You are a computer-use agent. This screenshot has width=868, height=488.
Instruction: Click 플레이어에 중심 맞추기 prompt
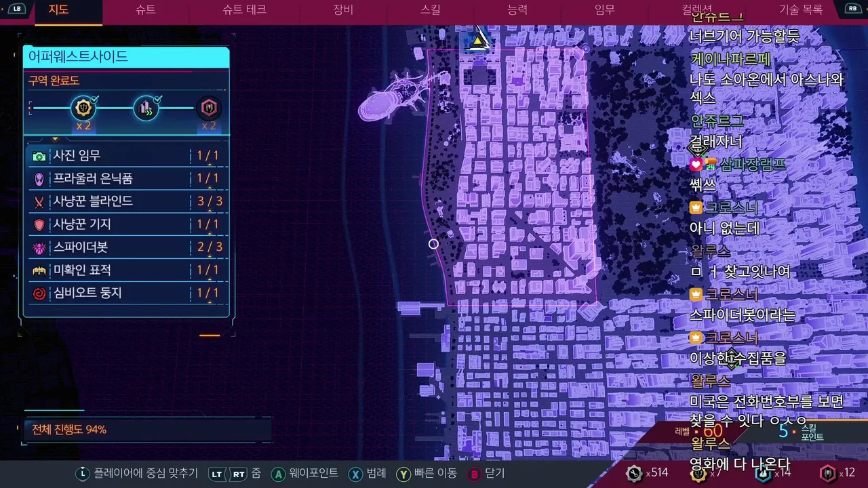(x=146, y=474)
